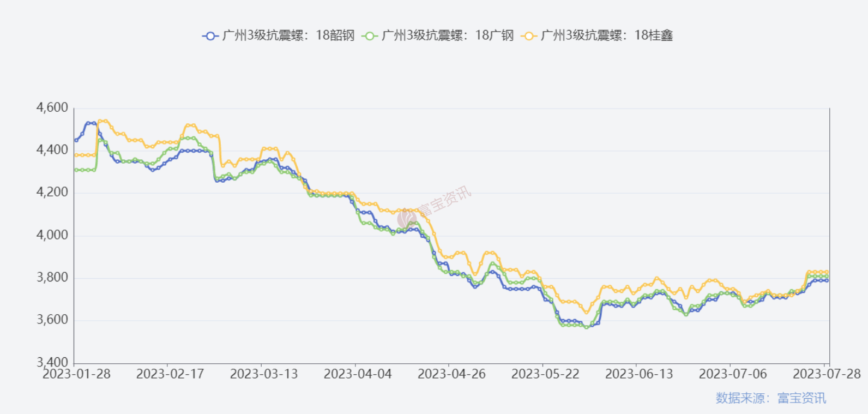Click the 2023-05-22 x-axis date label

545,374
